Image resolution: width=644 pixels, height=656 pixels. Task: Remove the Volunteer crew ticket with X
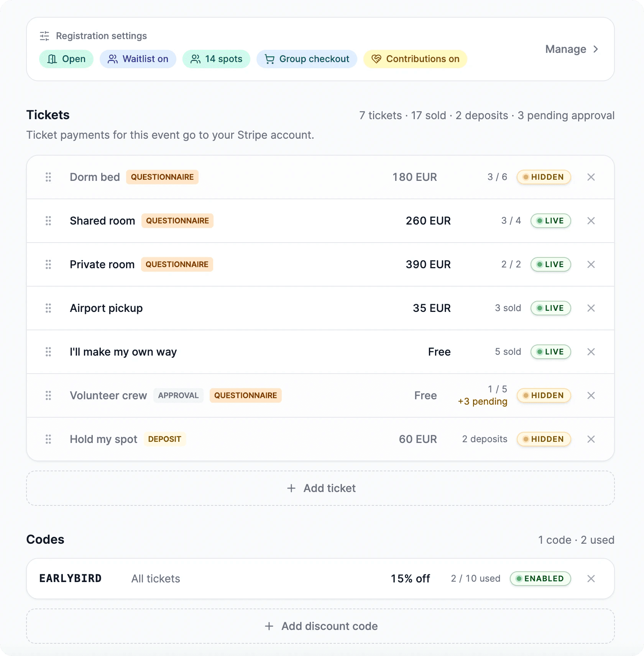[591, 395]
